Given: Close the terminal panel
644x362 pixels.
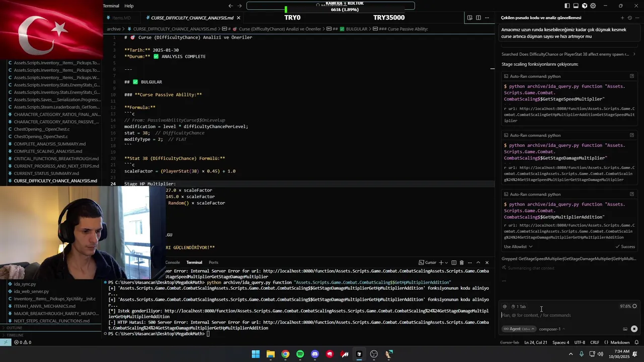Looking at the screenshot, I should pyautogui.click(x=487, y=262).
